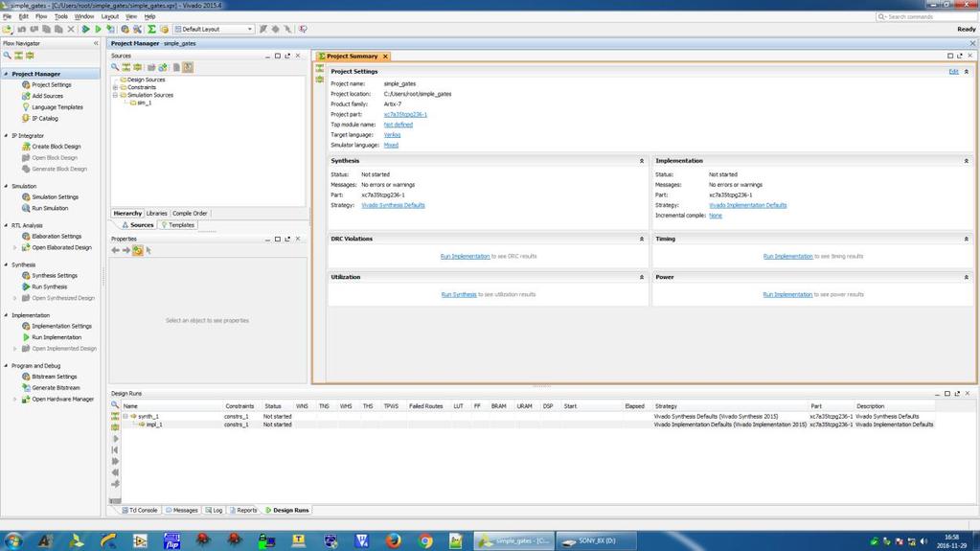
Task: Collapse the Simulation Sources tree node
Action: click(115, 95)
